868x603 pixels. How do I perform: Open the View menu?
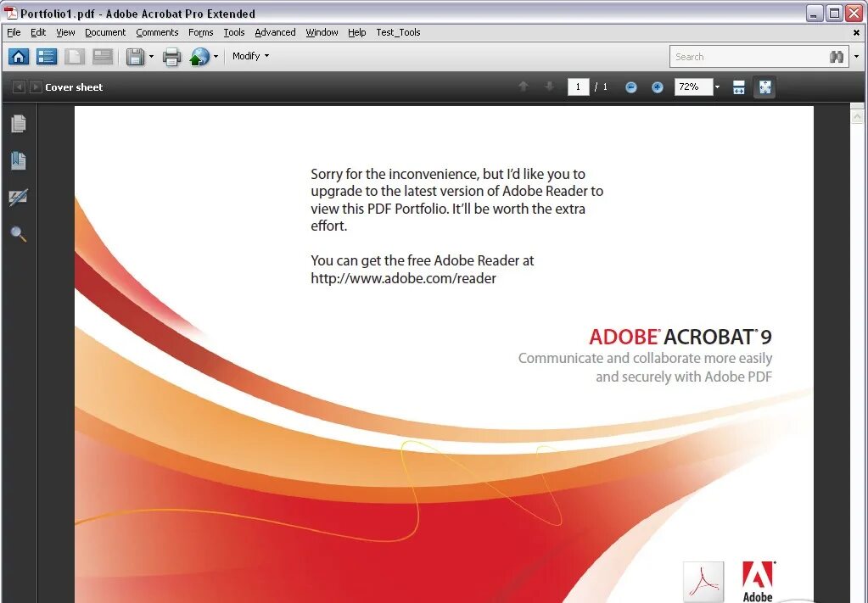(65, 32)
